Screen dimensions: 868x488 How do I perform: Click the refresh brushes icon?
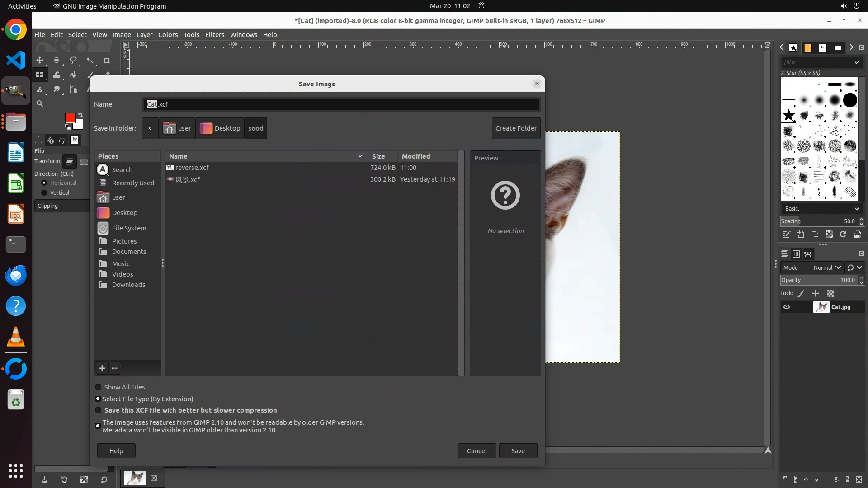[843, 234]
